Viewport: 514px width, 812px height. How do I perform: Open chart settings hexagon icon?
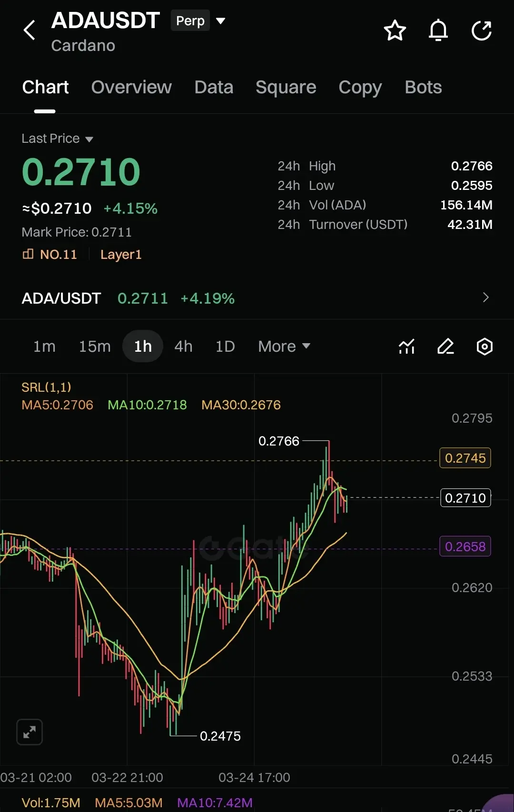[484, 347]
